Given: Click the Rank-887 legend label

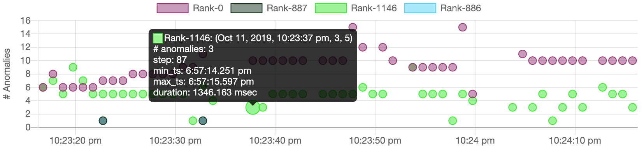Looking at the screenshot, I should (x=287, y=8).
